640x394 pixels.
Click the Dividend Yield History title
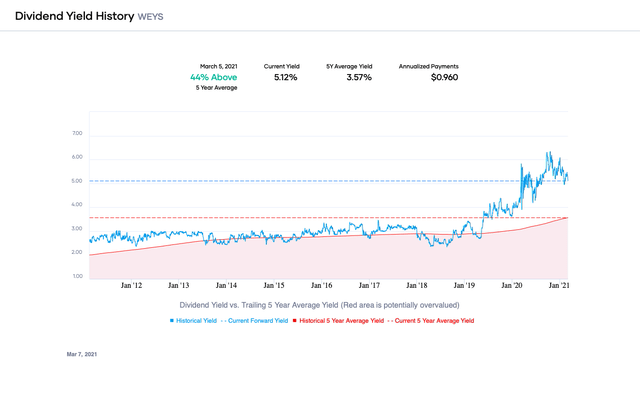[x=75, y=16]
